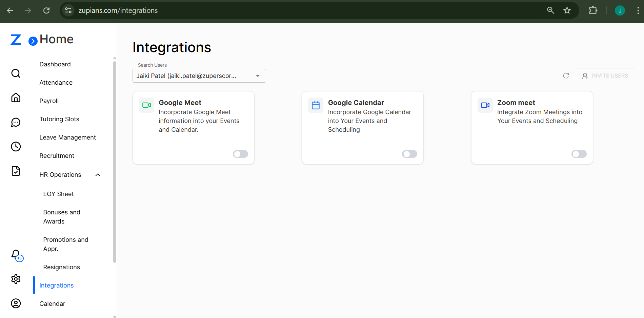Click the Zupians Z logo

(15, 39)
